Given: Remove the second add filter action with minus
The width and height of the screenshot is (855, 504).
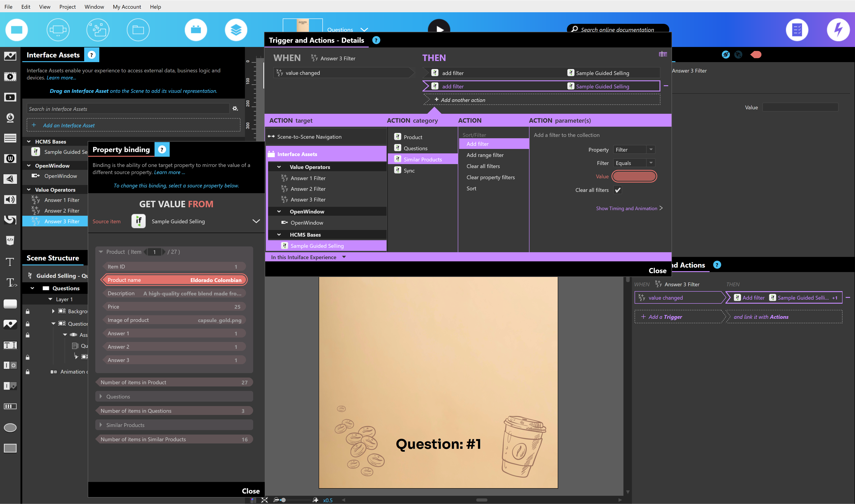Looking at the screenshot, I should (666, 86).
